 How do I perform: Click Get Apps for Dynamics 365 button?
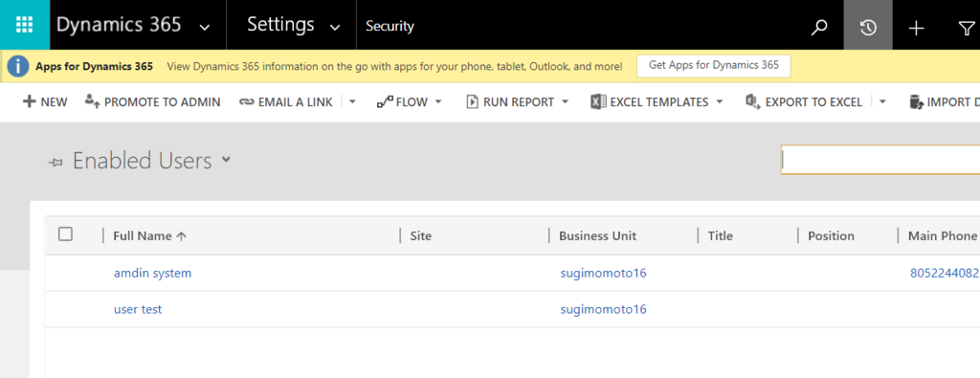(714, 66)
